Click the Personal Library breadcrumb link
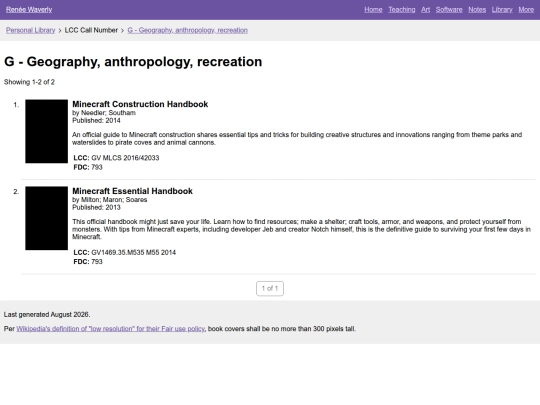This screenshot has width=540, height=405. click(x=30, y=30)
